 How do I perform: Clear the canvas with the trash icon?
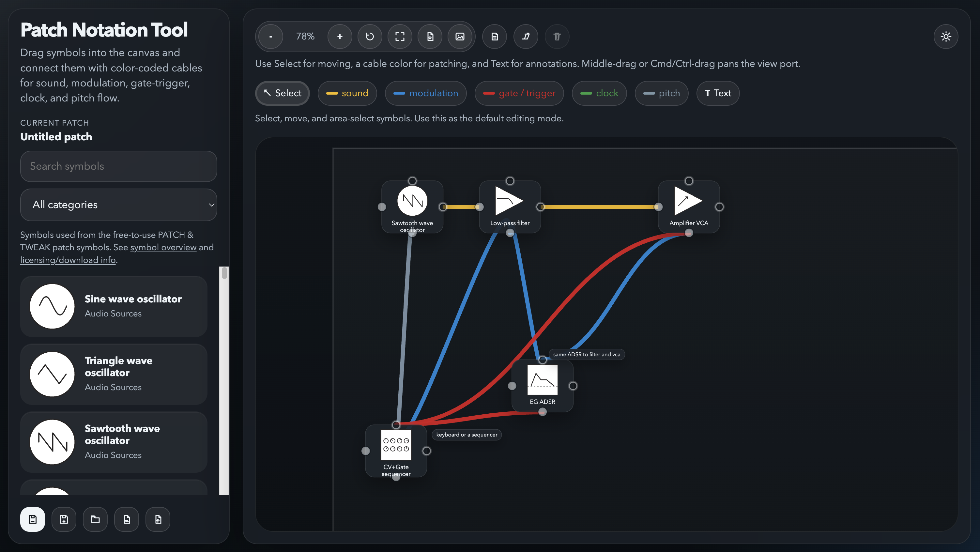pos(557,37)
